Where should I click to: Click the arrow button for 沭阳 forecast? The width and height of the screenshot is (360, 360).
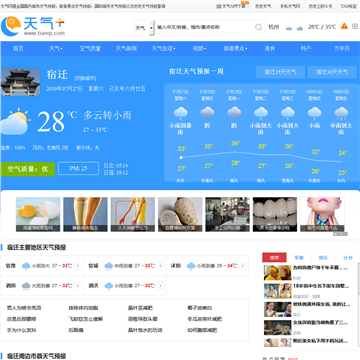[243, 266]
